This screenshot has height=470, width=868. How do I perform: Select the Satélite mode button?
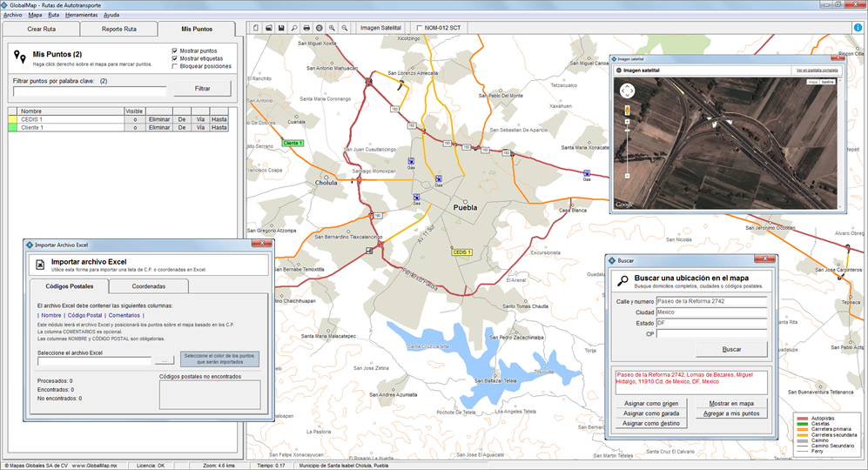click(x=827, y=82)
